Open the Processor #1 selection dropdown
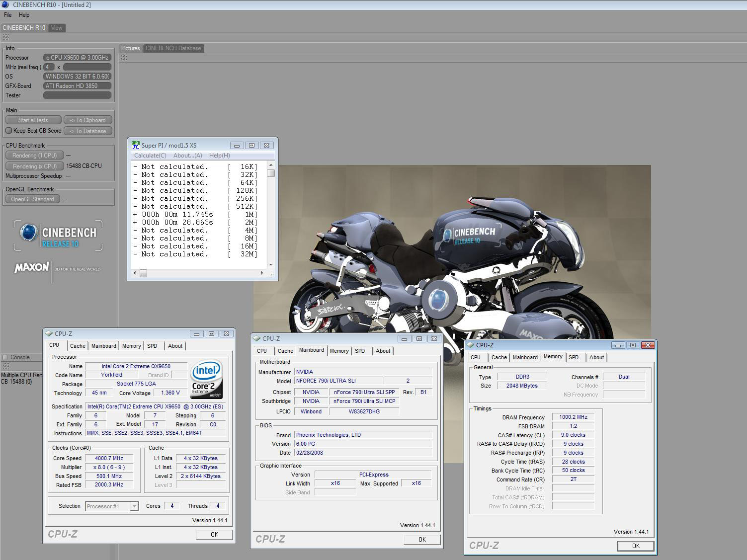Image resolution: width=747 pixels, height=560 pixels. (112, 506)
